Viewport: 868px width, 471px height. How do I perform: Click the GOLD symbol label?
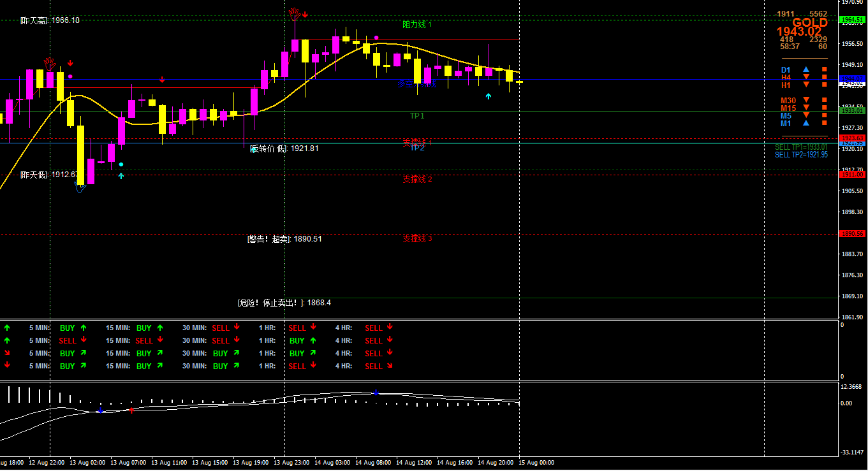coord(810,23)
